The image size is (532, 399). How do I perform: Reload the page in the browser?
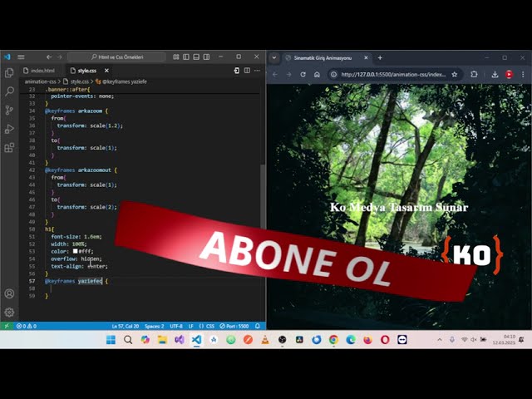pos(303,74)
